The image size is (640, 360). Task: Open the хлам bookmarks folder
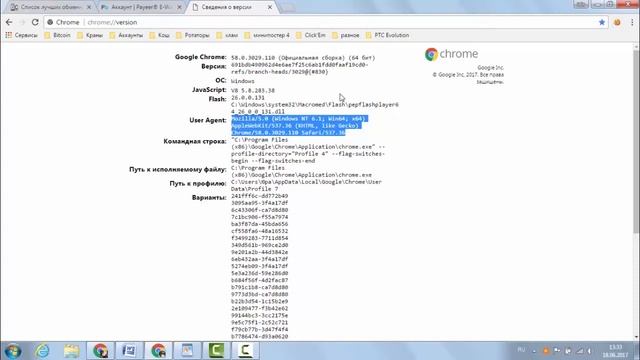coord(227,36)
